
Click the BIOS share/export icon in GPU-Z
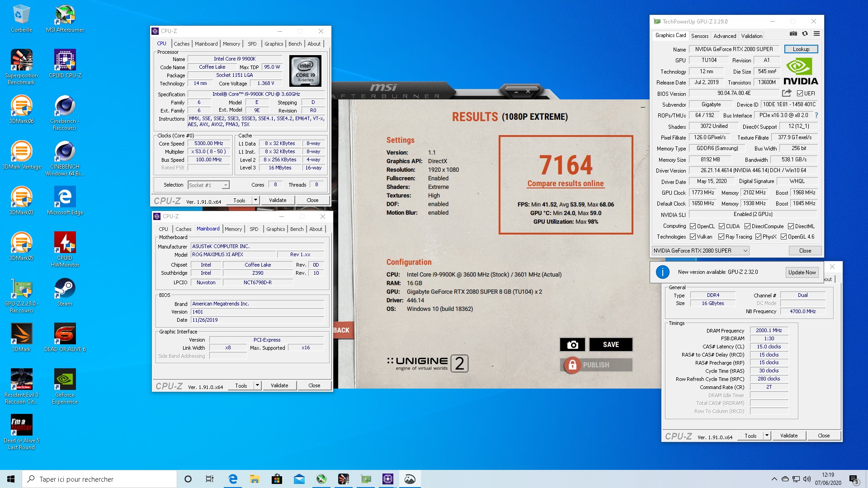click(787, 93)
